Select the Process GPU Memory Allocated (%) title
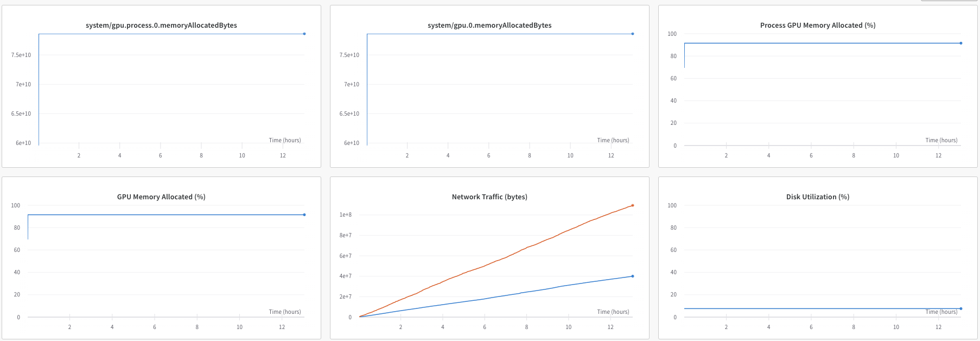 click(818, 26)
